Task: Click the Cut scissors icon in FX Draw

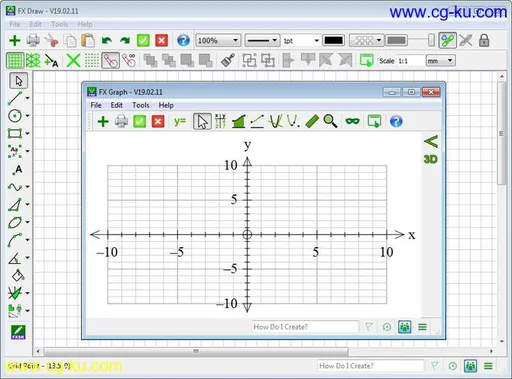Action: pos(51,41)
